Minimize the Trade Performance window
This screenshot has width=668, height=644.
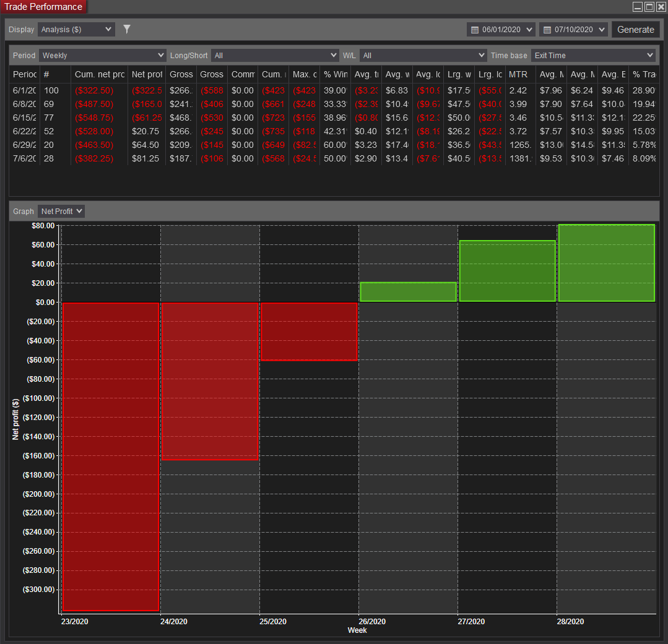tap(637, 6)
